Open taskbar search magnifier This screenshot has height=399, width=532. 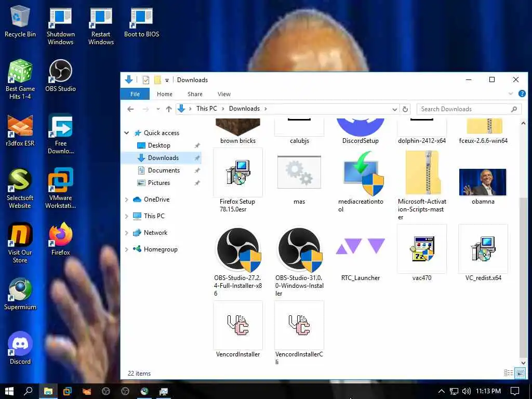point(29,391)
